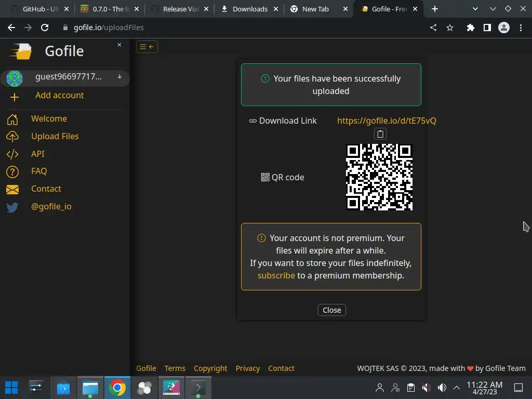Open the clock showing 11:22 AM

(x=485, y=388)
